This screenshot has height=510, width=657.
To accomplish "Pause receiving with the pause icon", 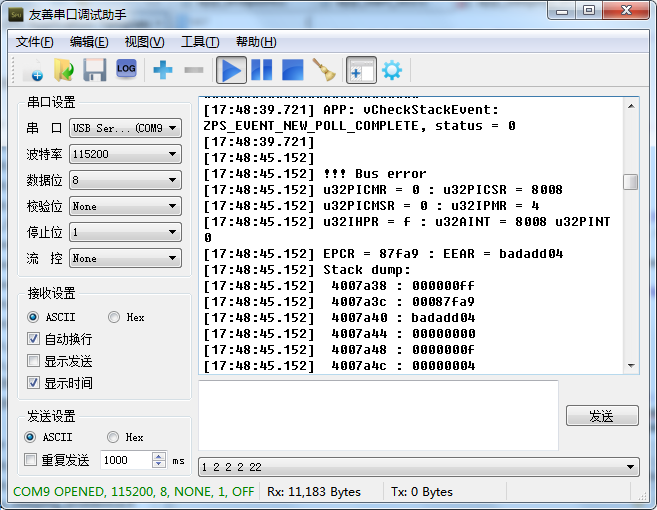I will [262, 70].
